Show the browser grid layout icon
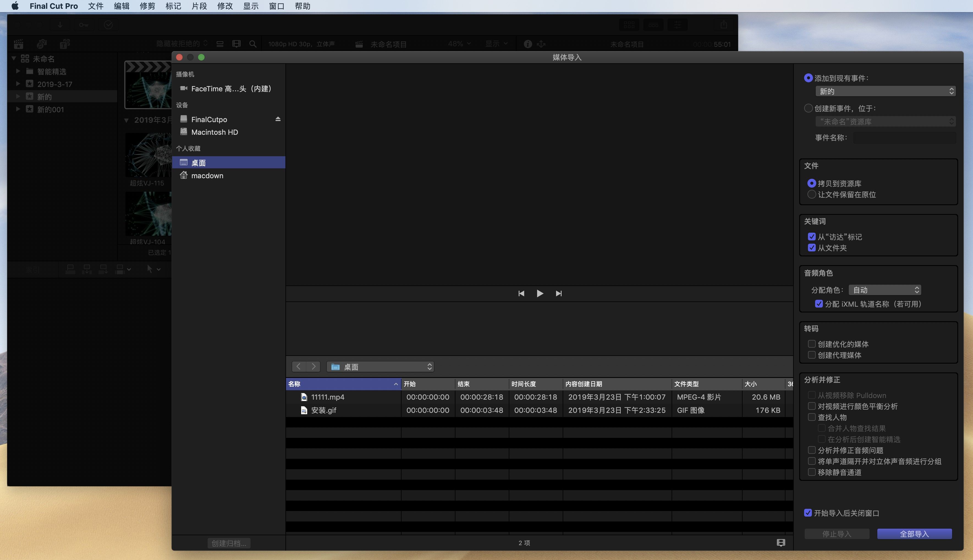The height and width of the screenshot is (560, 973). click(629, 24)
